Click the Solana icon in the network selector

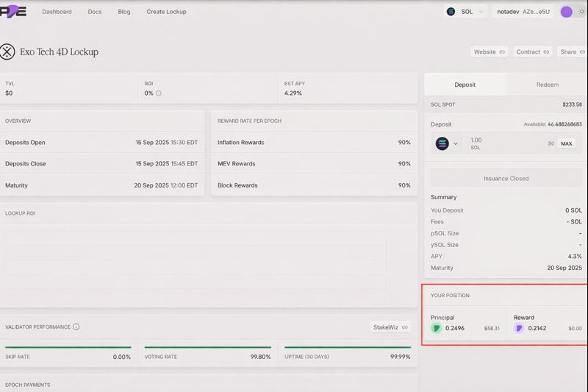(x=451, y=12)
